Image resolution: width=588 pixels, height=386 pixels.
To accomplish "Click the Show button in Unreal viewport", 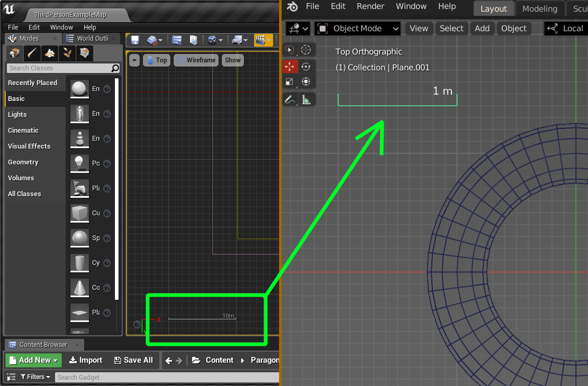I will tap(233, 60).
